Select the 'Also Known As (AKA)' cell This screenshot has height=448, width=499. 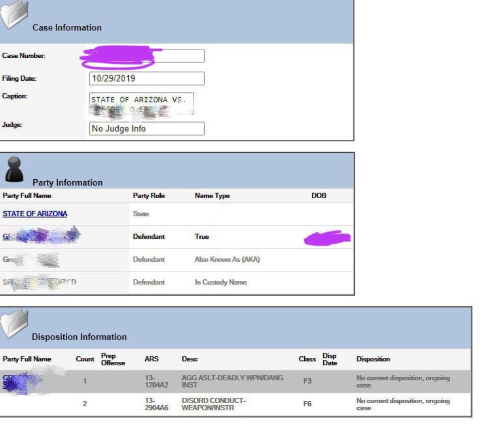point(227,260)
